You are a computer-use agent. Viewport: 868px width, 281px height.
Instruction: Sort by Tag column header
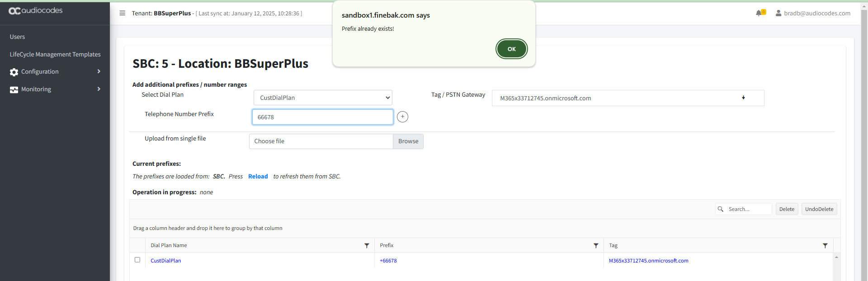[613, 245]
